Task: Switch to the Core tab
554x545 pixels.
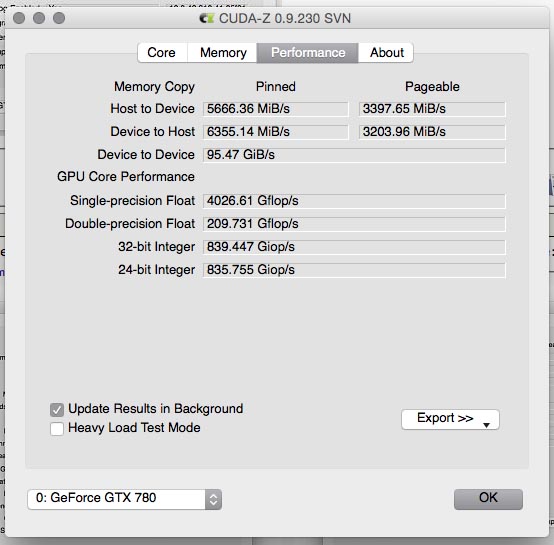Action: point(162,53)
